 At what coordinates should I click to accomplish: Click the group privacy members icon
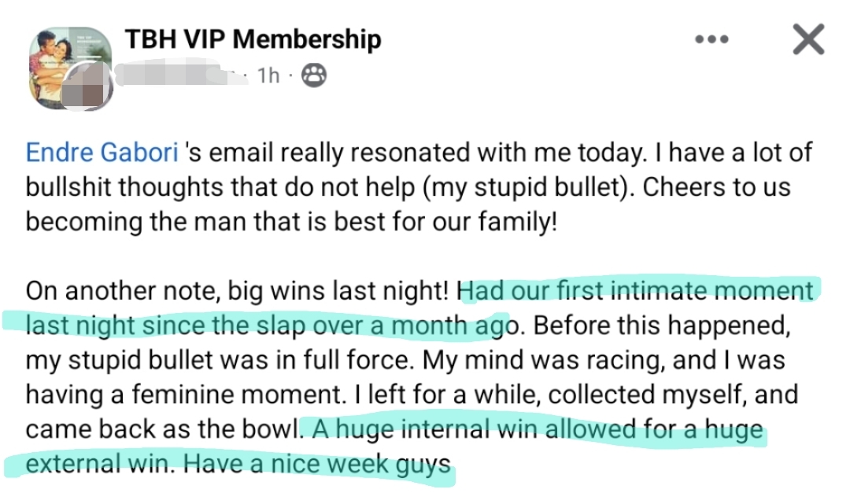point(315,75)
